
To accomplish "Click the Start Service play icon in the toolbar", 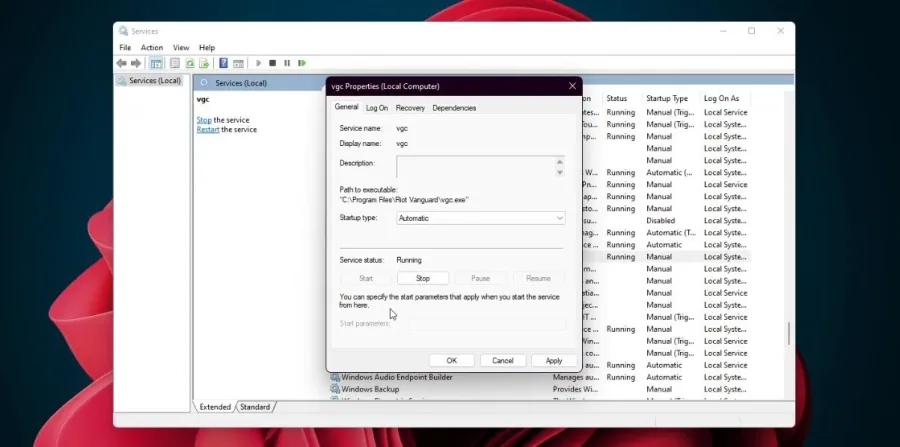I will 258,63.
